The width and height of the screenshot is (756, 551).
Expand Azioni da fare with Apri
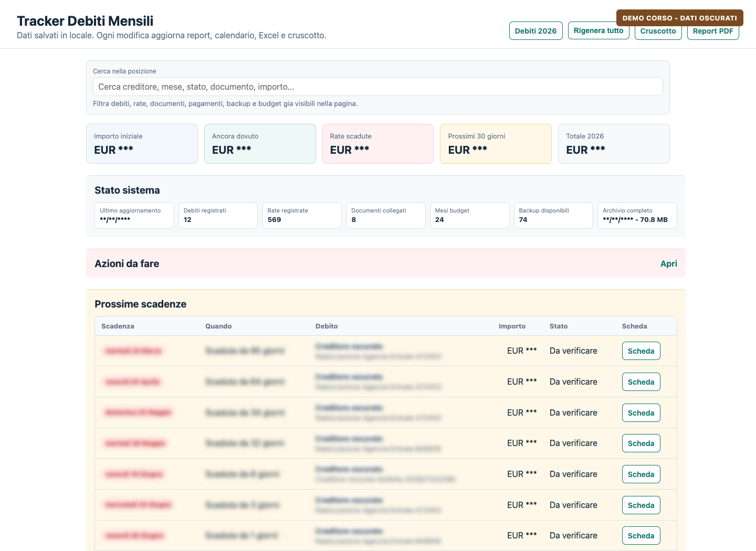click(668, 263)
